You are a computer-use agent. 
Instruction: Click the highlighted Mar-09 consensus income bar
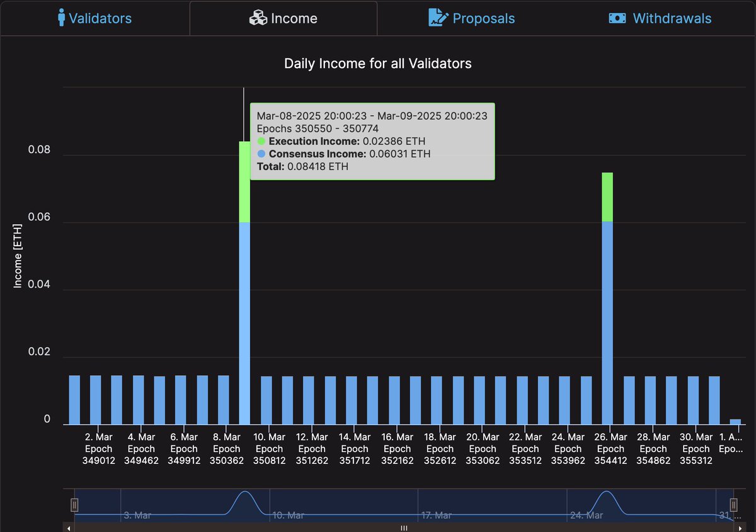(x=244, y=322)
